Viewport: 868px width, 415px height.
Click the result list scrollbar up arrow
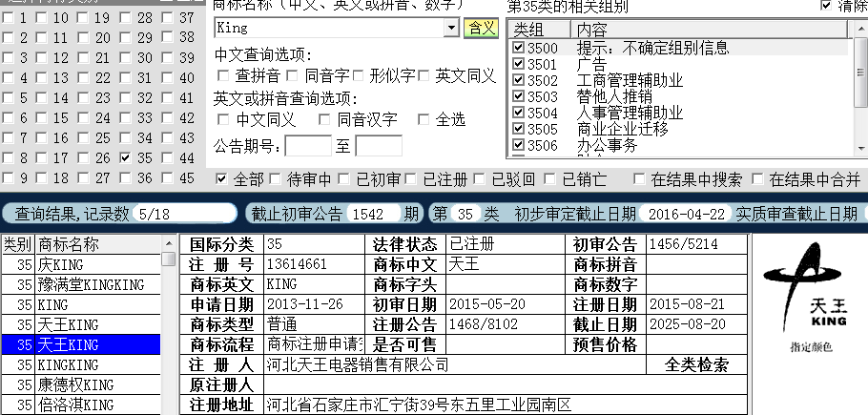coord(169,243)
